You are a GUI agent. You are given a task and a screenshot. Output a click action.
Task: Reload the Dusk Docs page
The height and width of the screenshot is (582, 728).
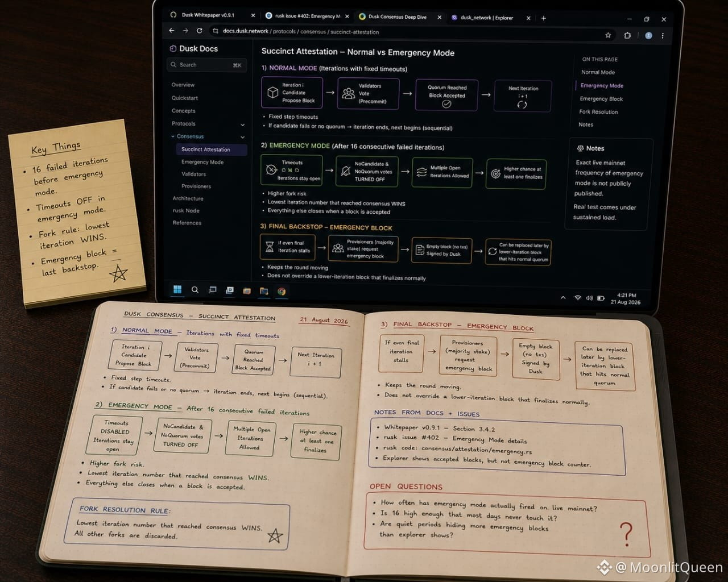199,31
